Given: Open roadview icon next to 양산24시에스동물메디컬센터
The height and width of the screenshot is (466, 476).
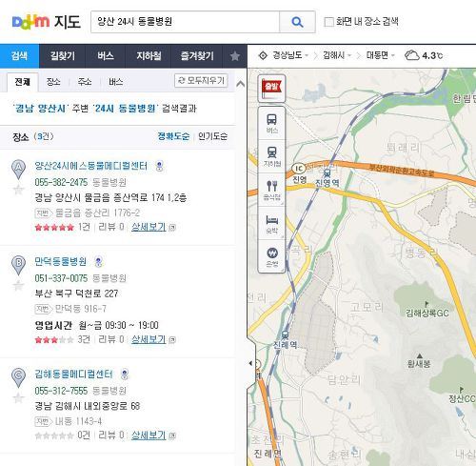Looking at the screenshot, I should pyautogui.click(x=160, y=166).
